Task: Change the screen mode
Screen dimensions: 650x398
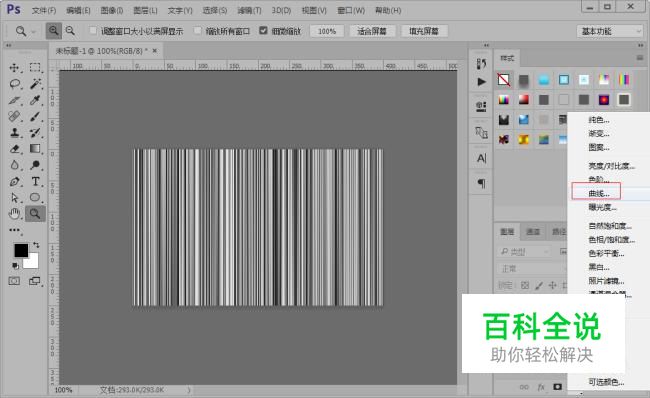Action: 35,281
